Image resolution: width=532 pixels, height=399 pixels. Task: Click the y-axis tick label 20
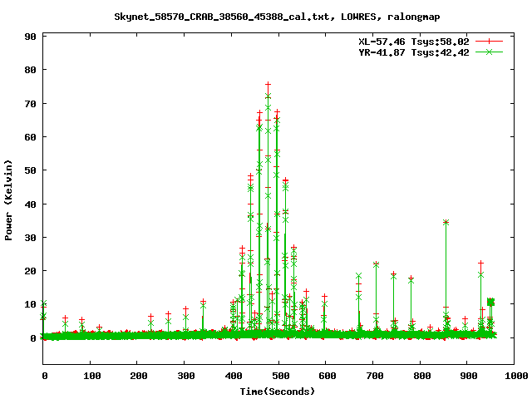30,271
